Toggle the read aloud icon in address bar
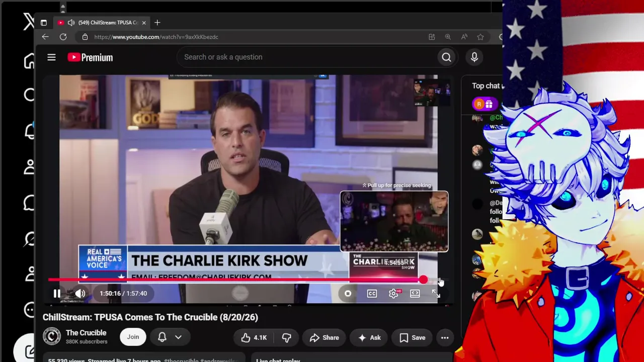 click(464, 37)
